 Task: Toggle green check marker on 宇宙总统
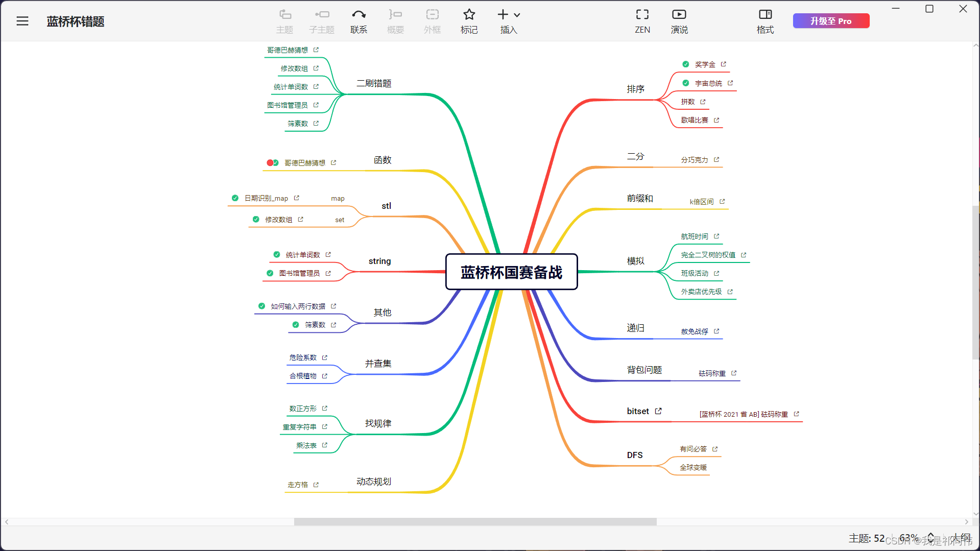(686, 83)
